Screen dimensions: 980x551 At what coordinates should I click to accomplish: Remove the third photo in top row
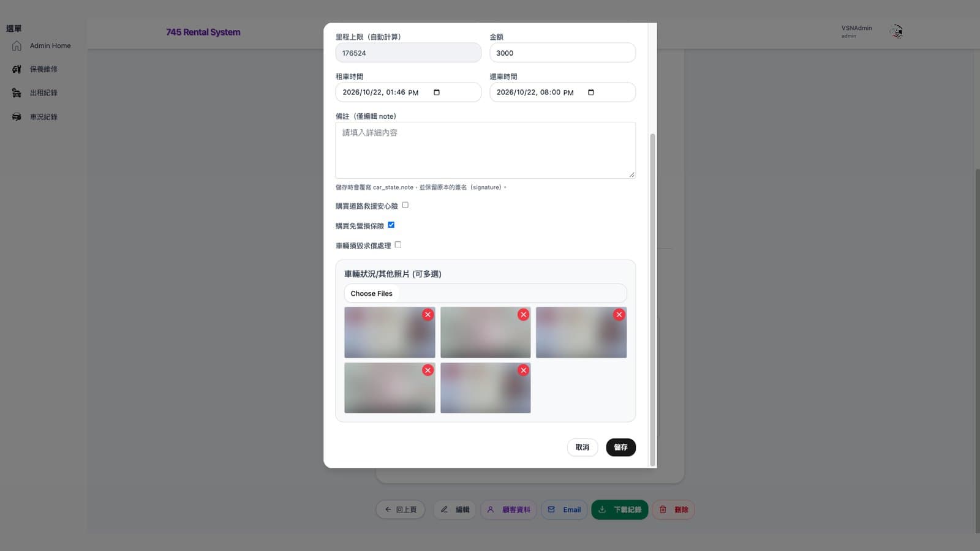(x=619, y=315)
